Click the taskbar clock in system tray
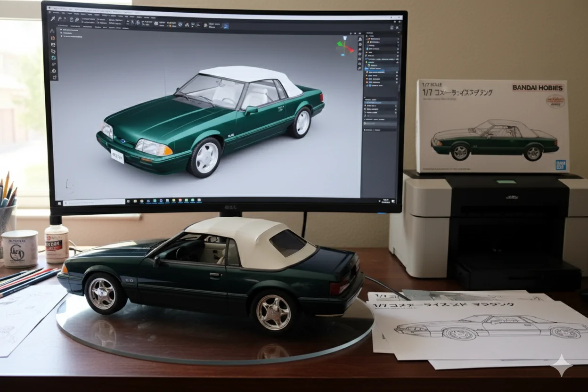The image size is (588, 392). coord(385,201)
